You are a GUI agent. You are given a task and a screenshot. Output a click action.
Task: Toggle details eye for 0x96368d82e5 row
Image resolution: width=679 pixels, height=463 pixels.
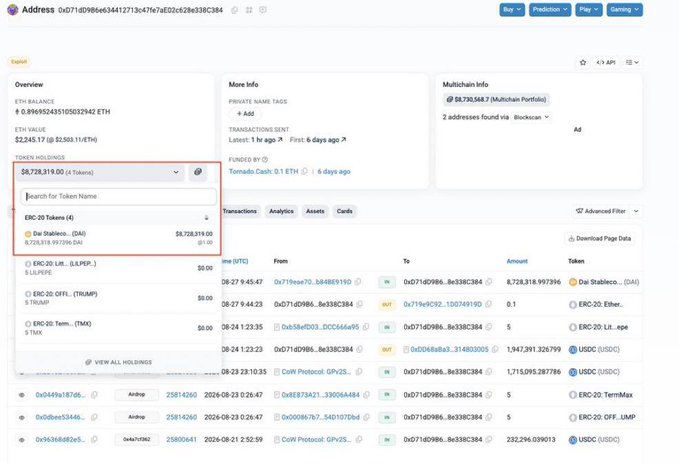pyautogui.click(x=22, y=440)
